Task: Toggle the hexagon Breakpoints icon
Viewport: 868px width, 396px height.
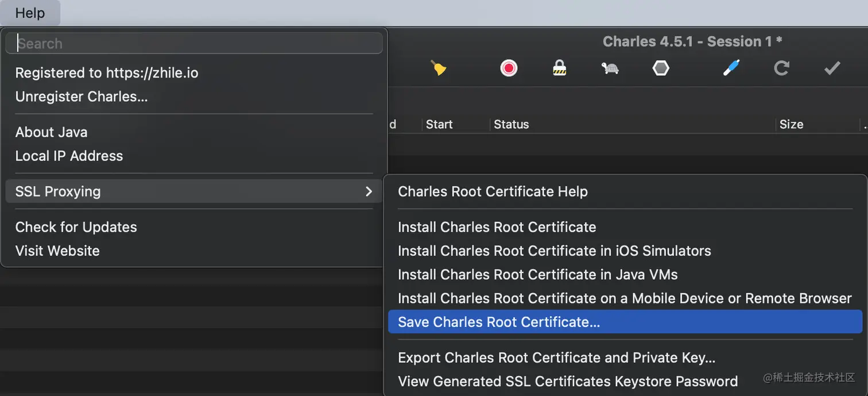Action: pyautogui.click(x=661, y=68)
